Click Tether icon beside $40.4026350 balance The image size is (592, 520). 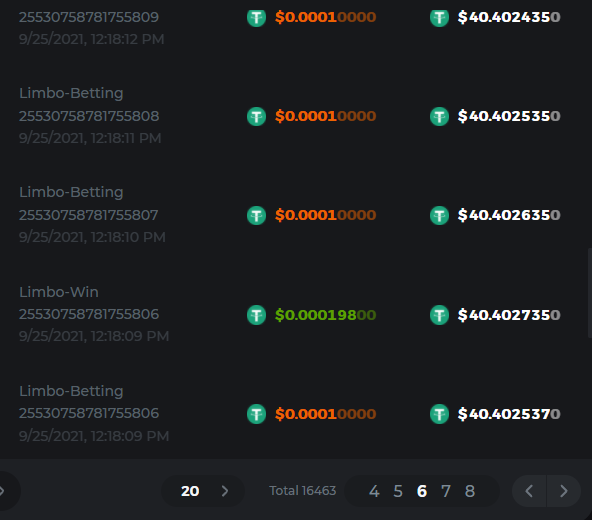coord(439,215)
